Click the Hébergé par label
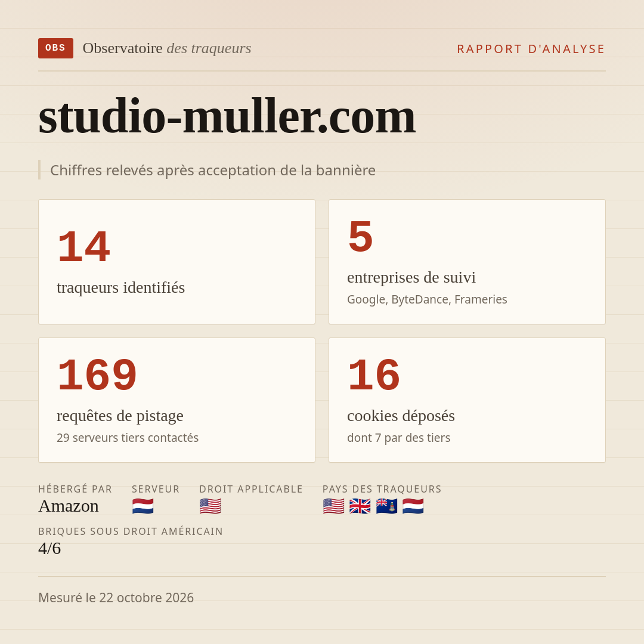 [75, 489]
